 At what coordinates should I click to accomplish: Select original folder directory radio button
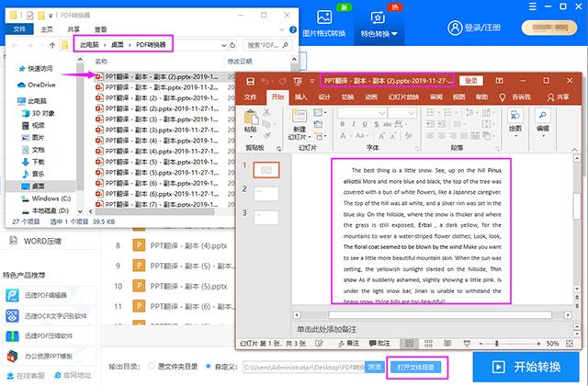click(x=151, y=367)
